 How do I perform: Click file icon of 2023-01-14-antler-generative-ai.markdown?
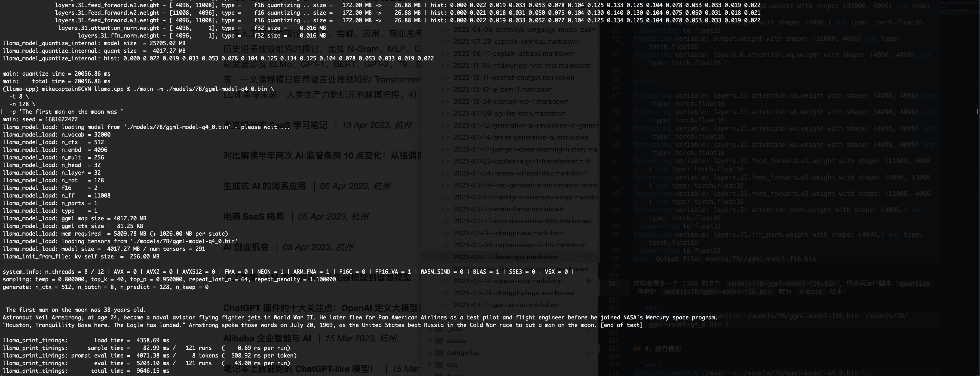tap(445, 137)
